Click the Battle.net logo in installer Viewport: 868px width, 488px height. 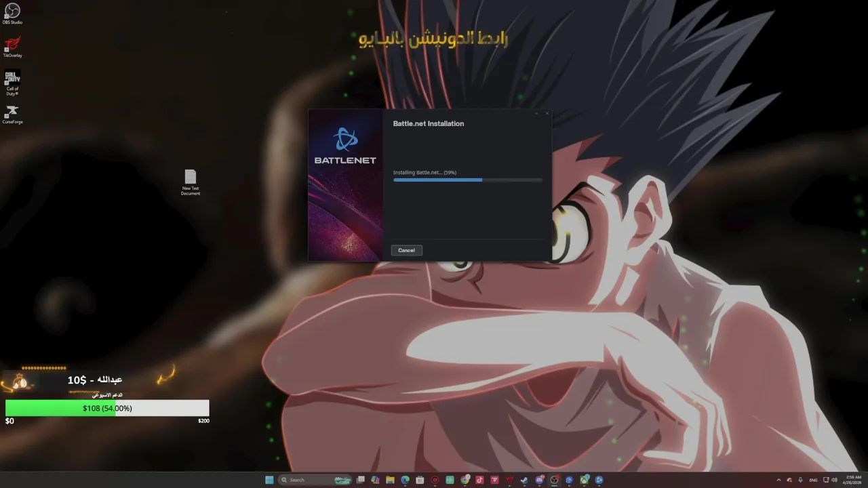(x=345, y=146)
